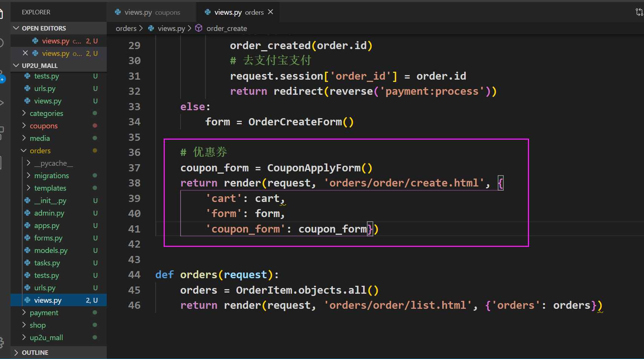Open the Explorer activity bar icon

coord(2,14)
